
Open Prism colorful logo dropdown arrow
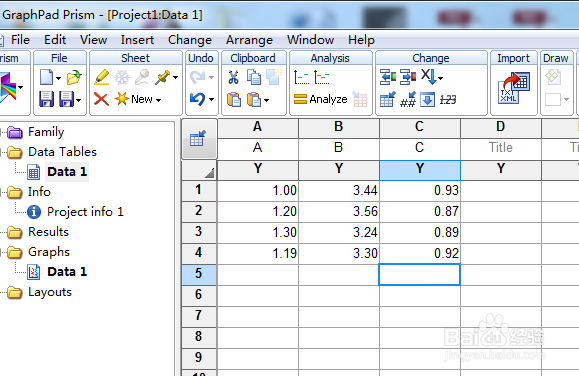pyautogui.click(x=20, y=88)
